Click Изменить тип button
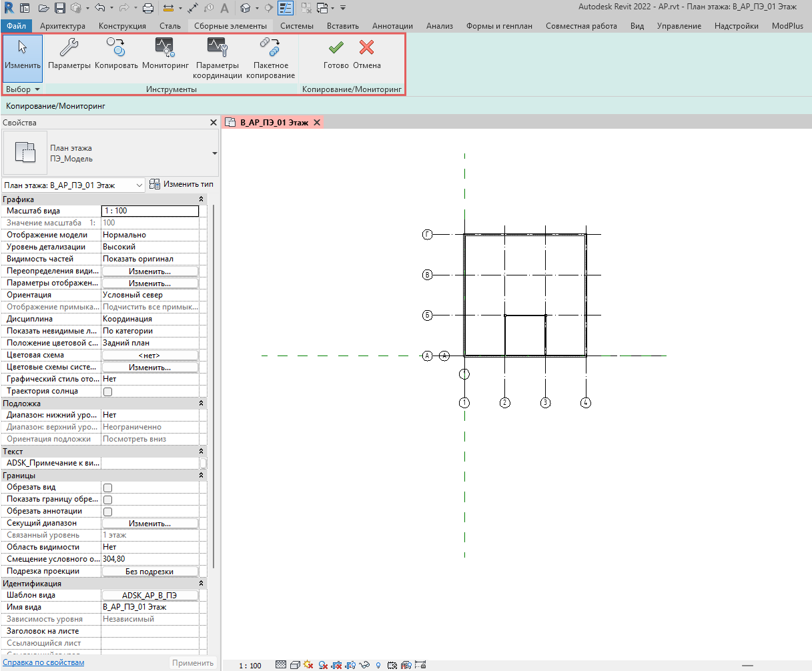 point(181,184)
